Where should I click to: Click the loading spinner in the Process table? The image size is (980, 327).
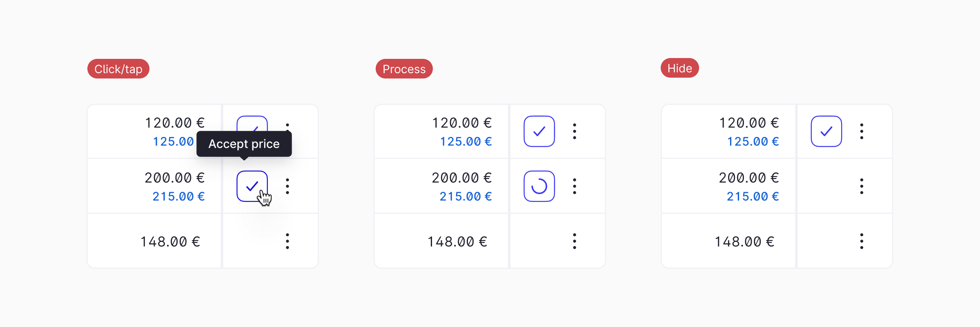point(539,186)
